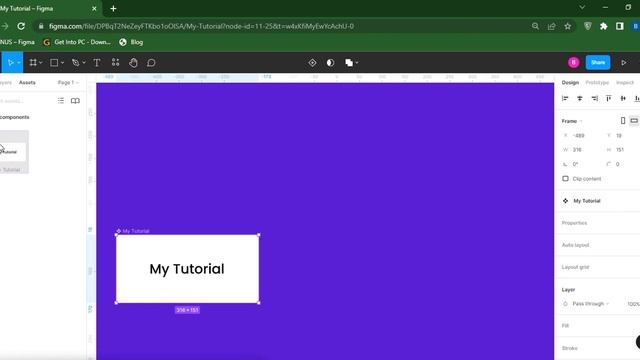Open a new browser tab
This screenshot has height=360, width=640.
(113, 8)
